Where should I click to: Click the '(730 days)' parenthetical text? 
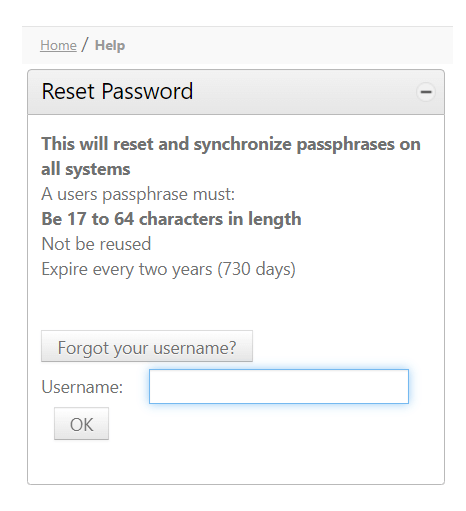tap(256, 269)
